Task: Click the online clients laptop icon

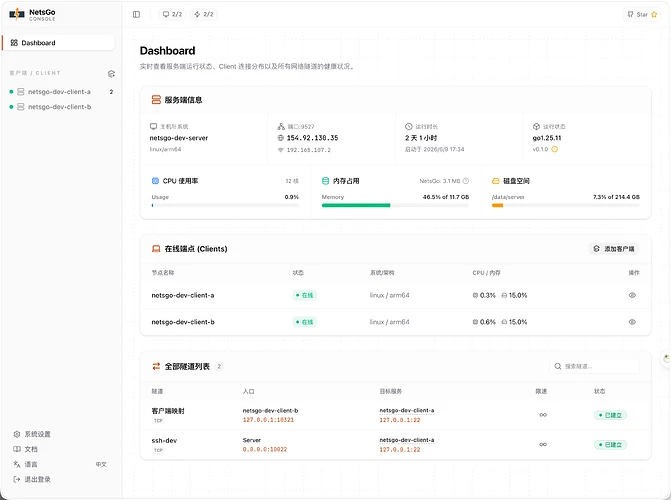Action: [156, 249]
